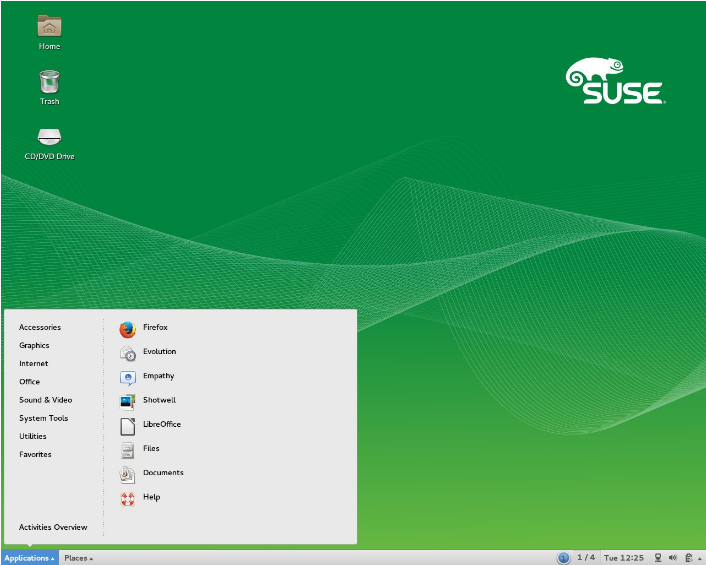
Task: Open the network status icon in the panel
Action: tap(658, 558)
